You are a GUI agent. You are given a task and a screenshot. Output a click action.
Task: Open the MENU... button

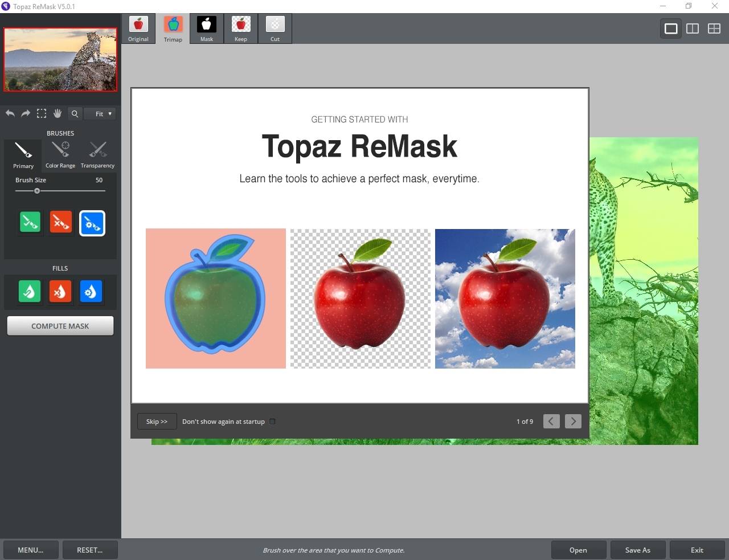pos(31,550)
